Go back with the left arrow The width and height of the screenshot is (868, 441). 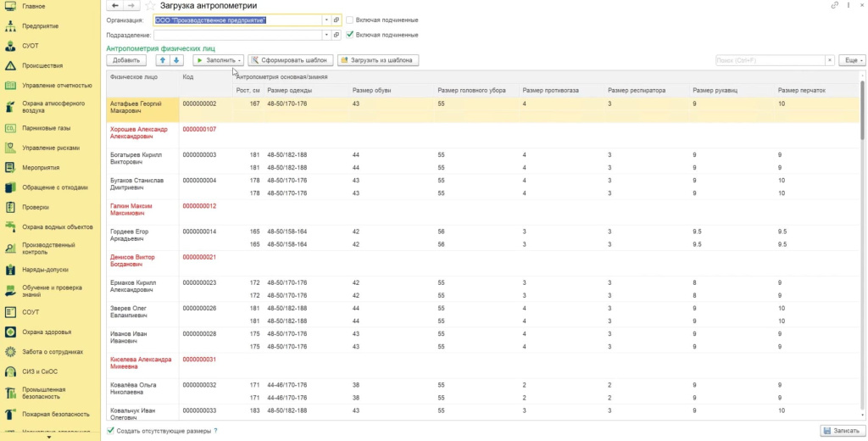click(x=114, y=6)
